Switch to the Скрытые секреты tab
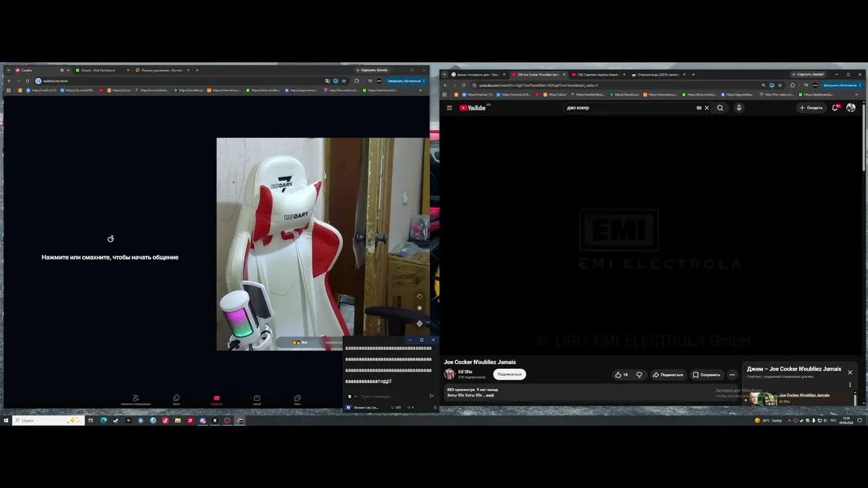This screenshot has width=868, height=488. [598, 75]
